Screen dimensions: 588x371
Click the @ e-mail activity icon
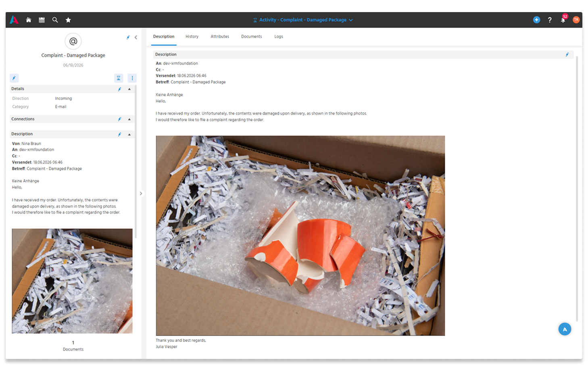coord(73,41)
